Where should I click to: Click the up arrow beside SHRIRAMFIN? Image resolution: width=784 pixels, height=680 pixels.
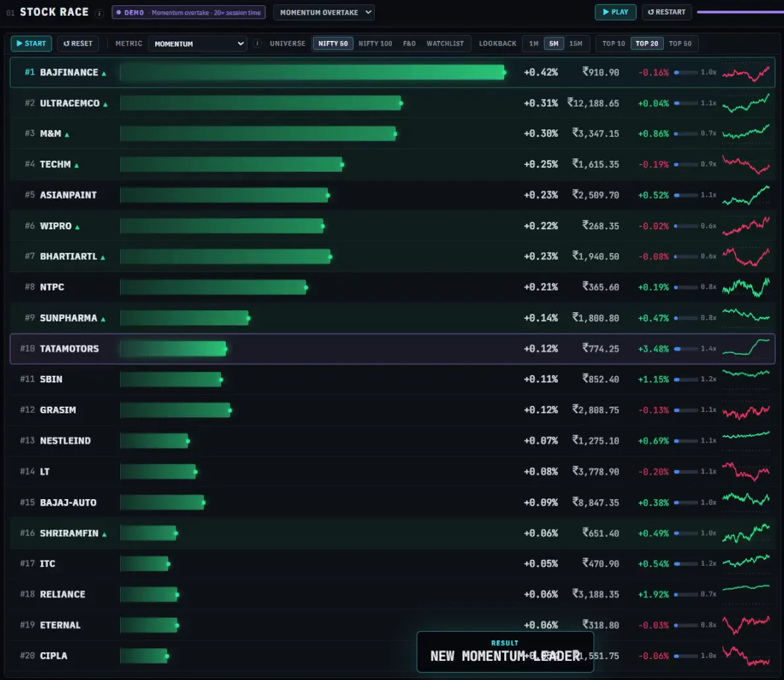click(x=104, y=534)
